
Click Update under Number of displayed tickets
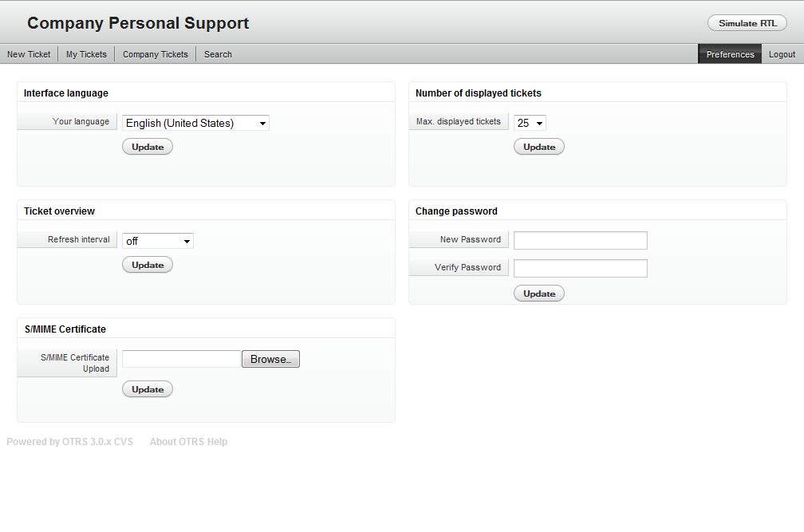coord(539,147)
